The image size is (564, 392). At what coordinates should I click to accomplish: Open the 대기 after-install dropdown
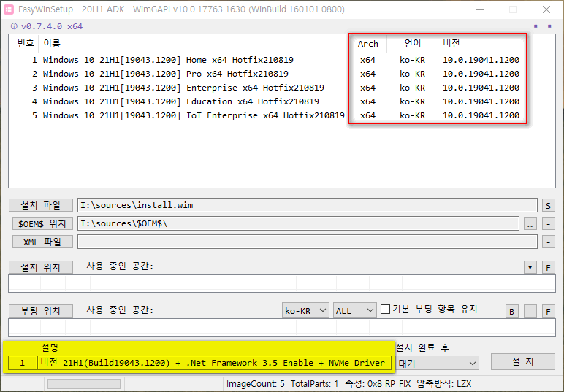click(437, 364)
